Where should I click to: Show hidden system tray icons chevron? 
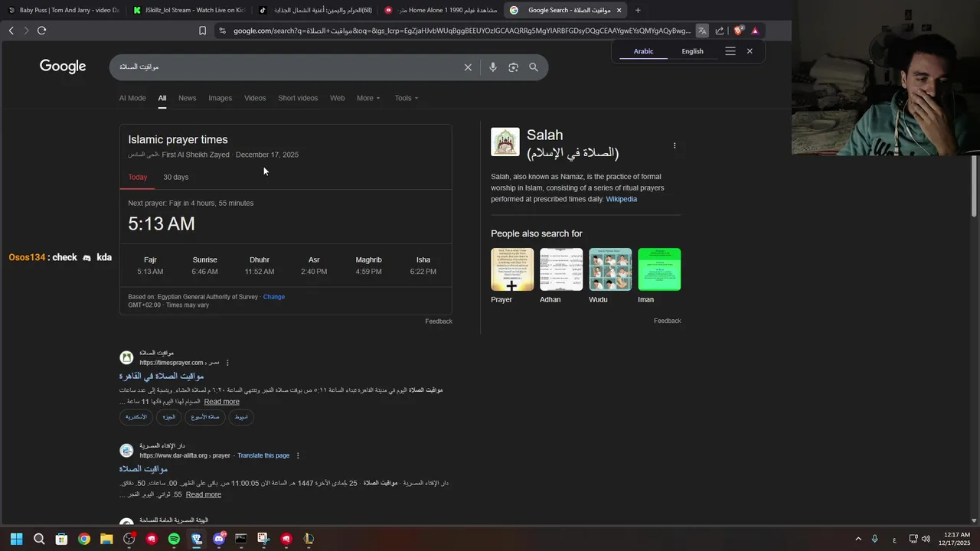tap(858, 539)
